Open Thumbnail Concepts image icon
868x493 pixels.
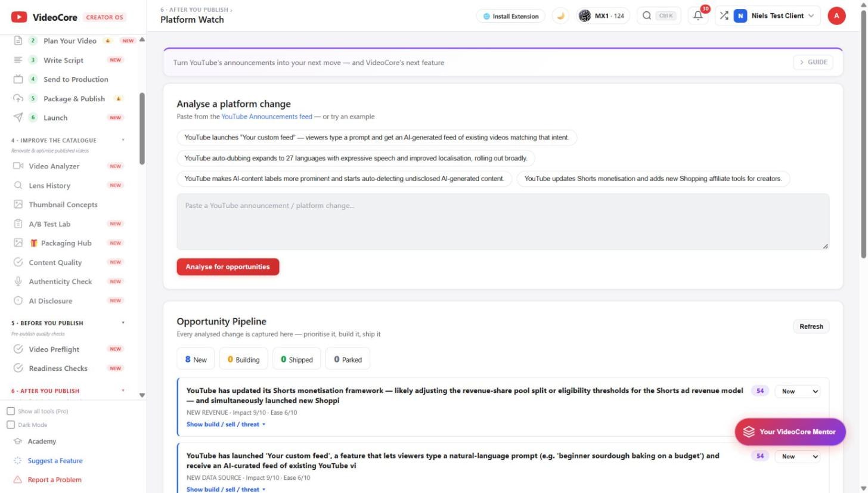coord(18,204)
